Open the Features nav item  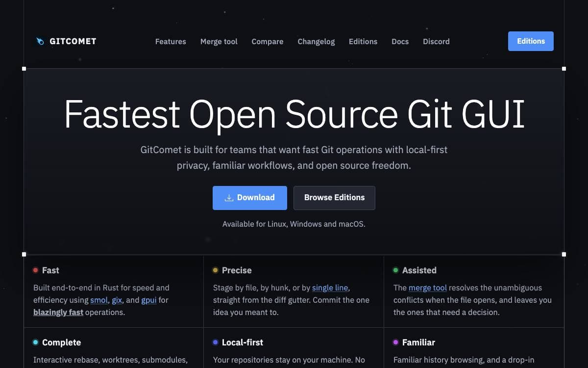tap(171, 42)
